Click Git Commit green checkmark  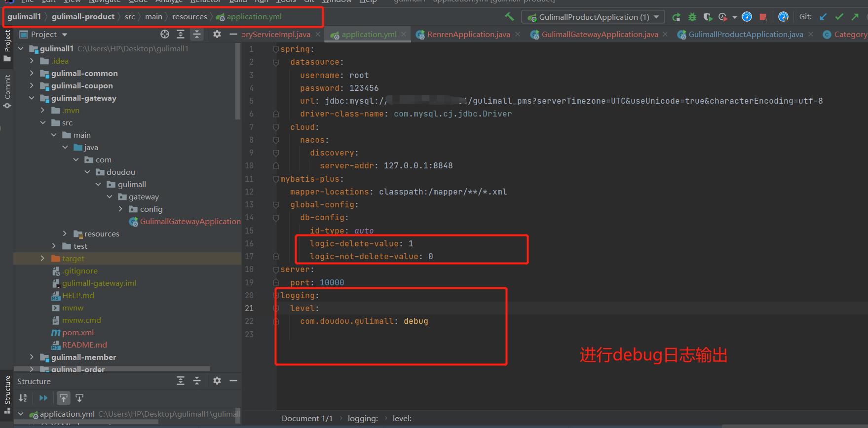pos(839,17)
